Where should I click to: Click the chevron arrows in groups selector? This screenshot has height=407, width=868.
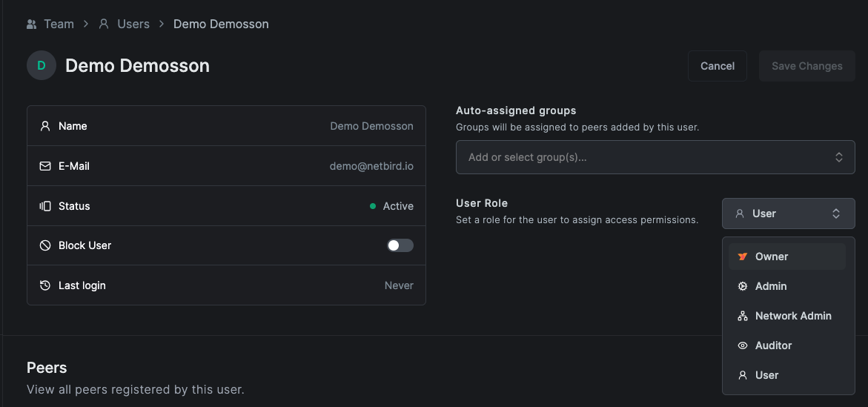tap(839, 157)
